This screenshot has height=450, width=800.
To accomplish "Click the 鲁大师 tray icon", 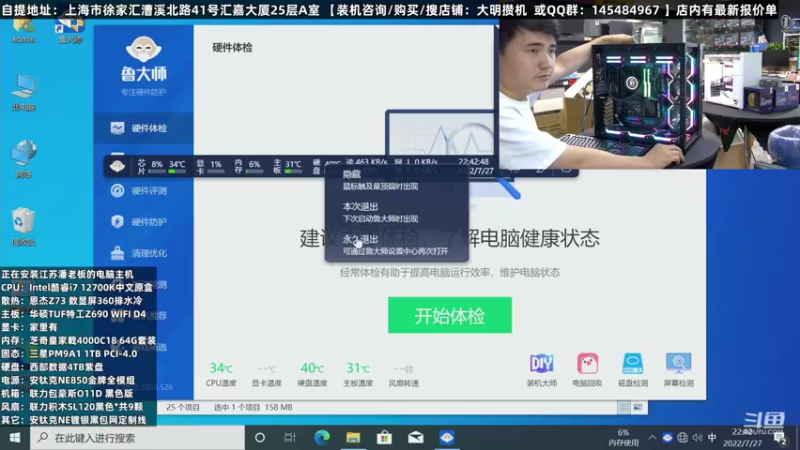I will 667,438.
